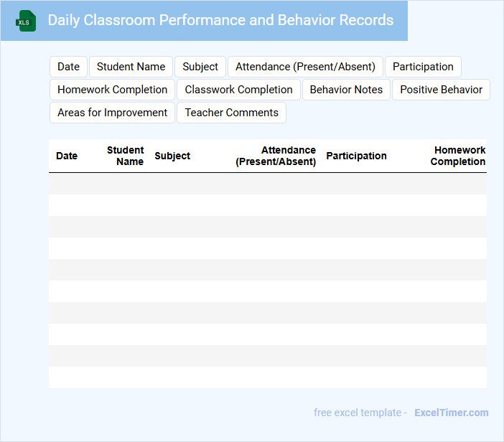Select the Subject column header
Viewport: 504px width, 442px height.
pyautogui.click(x=172, y=156)
